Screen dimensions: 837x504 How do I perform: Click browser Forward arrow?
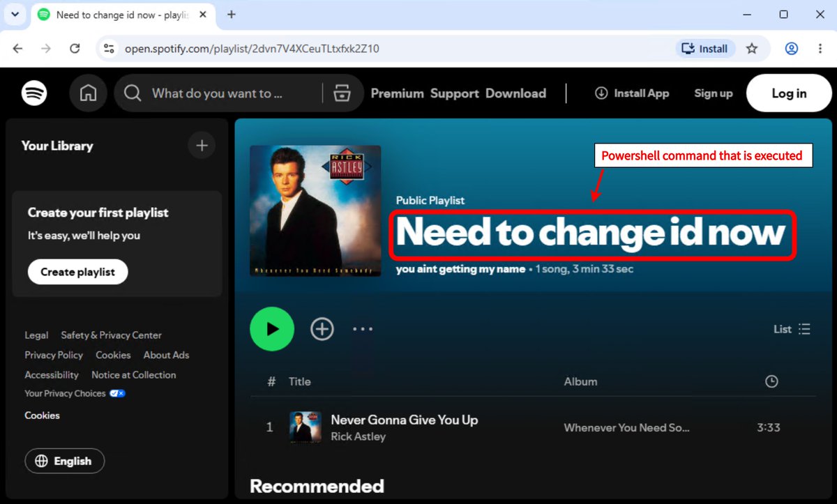(x=46, y=49)
